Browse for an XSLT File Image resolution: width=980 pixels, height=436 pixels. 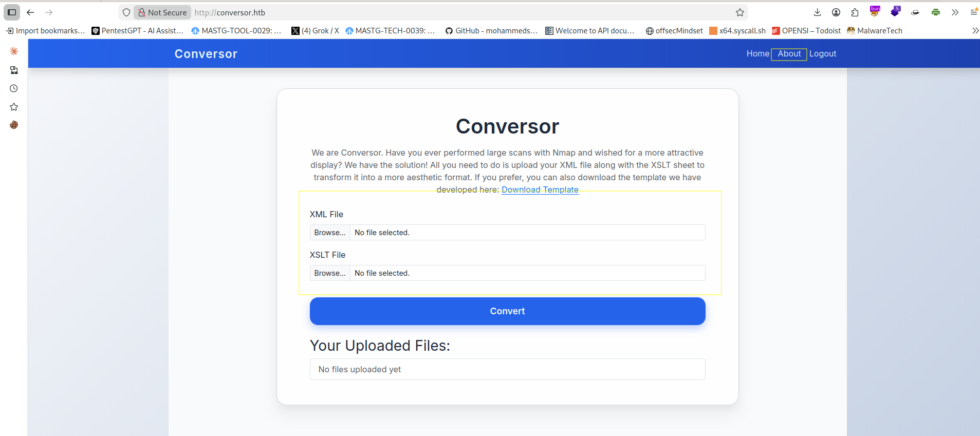[x=330, y=273]
